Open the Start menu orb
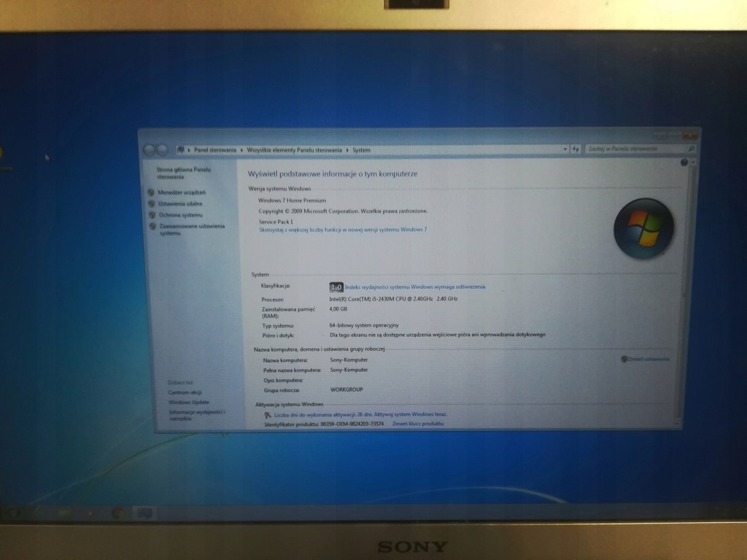Screen dimensions: 747x560 pyautogui.click(x=13, y=513)
